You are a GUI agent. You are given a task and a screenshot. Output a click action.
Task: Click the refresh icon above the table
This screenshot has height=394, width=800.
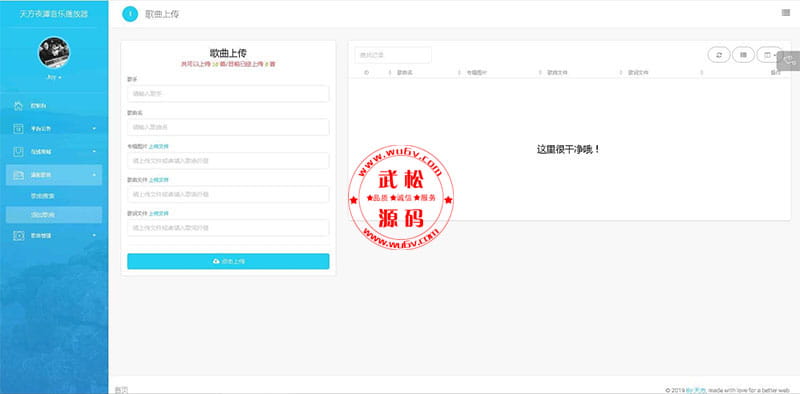pyautogui.click(x=719, y=55)
